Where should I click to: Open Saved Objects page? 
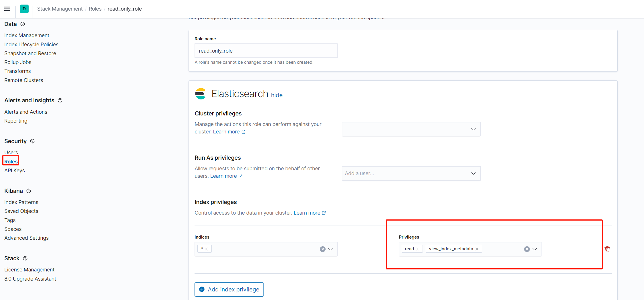pos(21,211)
